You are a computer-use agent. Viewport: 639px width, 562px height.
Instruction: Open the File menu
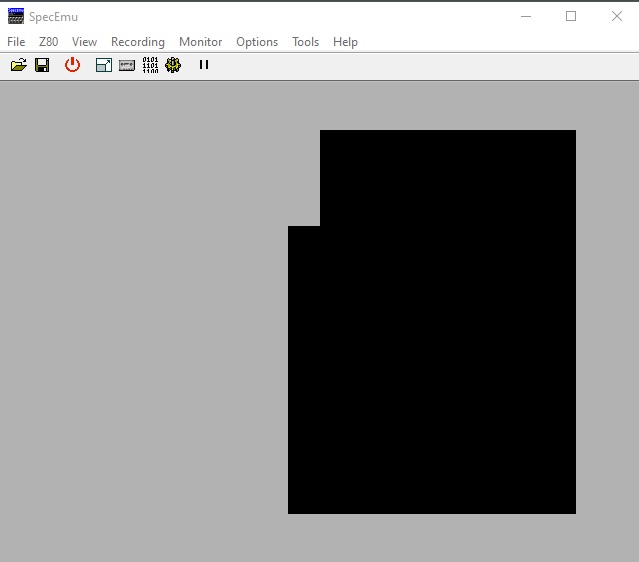(16, 42)
